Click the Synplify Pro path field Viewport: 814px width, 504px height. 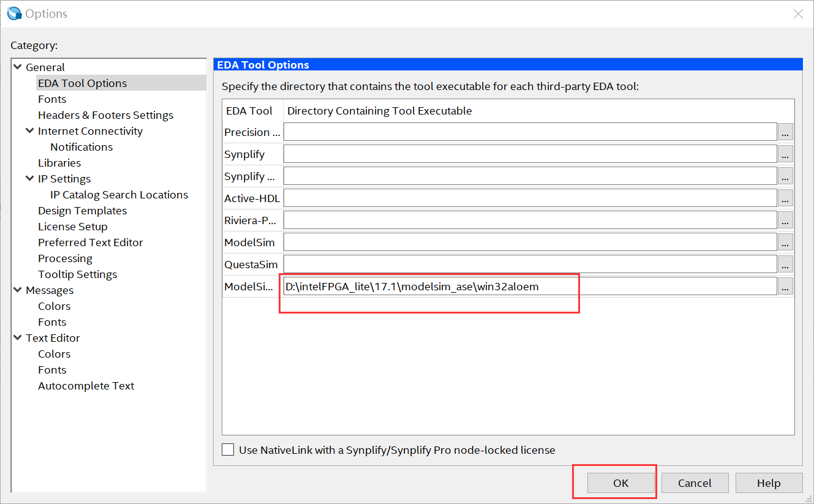tap(530, 176)
